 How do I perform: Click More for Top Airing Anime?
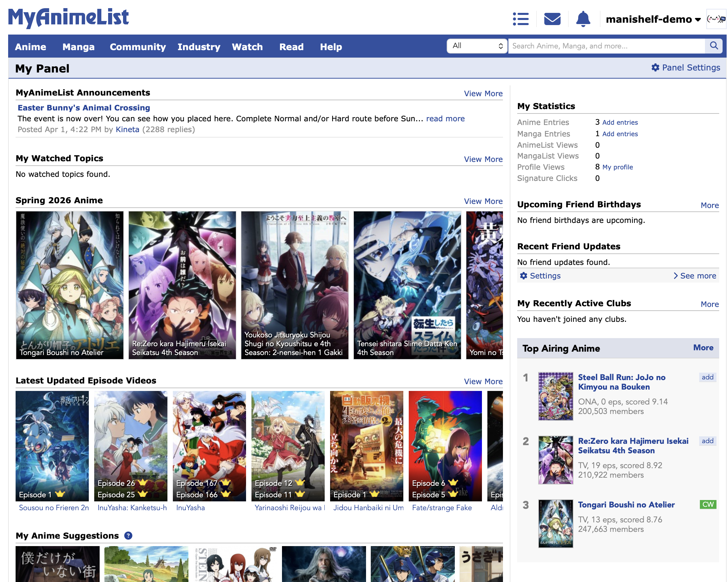click(x=703, y=348)
